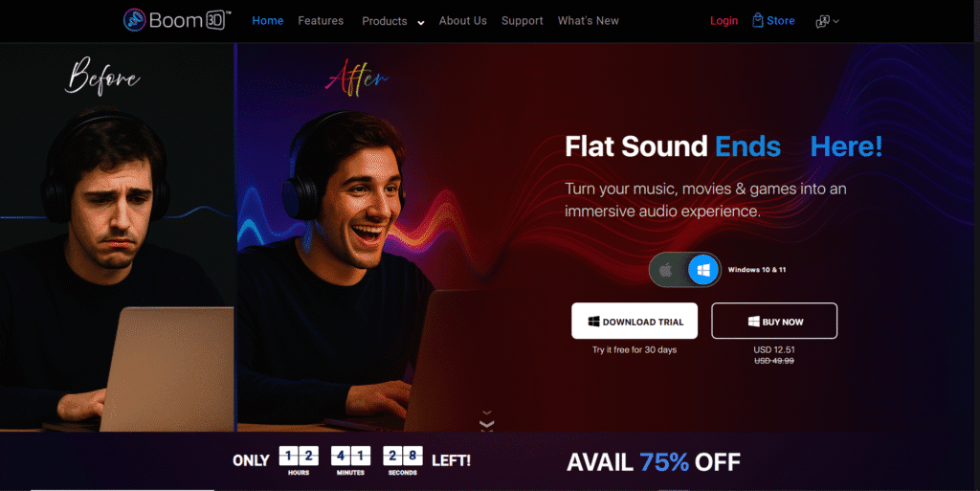Click the Windows logo on Download Trial
The width and height of the screenshot is (980, 491).
pyautogui.click(x=593, y=322)
